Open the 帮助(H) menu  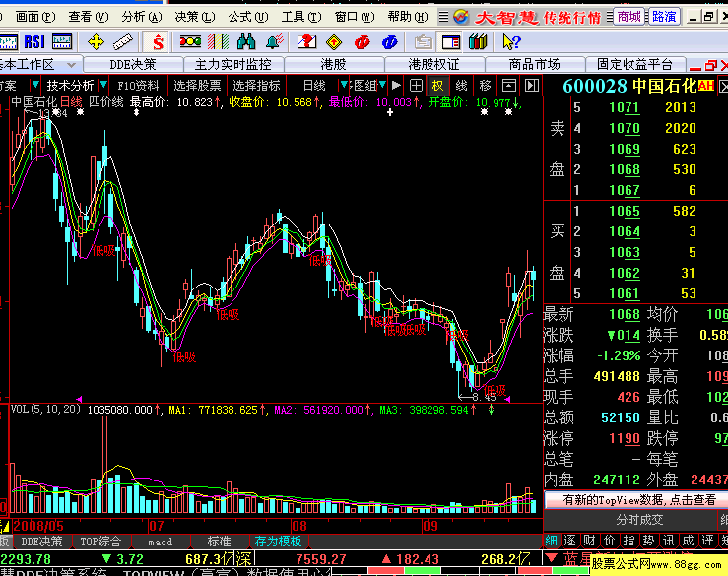[x=408, y=17]
